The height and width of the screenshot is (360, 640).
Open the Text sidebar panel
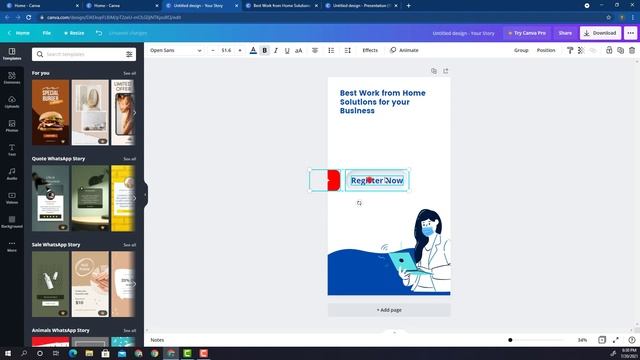click(x=12, y=150)
